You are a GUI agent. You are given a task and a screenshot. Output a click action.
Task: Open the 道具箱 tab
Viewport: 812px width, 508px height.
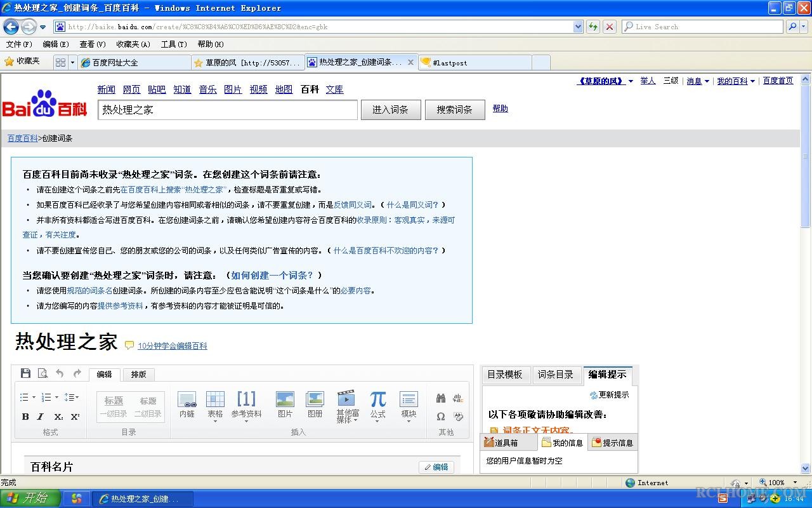tap(509, 443)
